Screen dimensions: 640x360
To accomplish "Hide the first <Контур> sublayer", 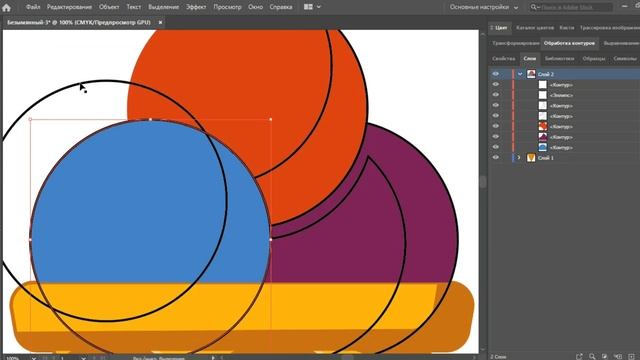I will 496,84.
